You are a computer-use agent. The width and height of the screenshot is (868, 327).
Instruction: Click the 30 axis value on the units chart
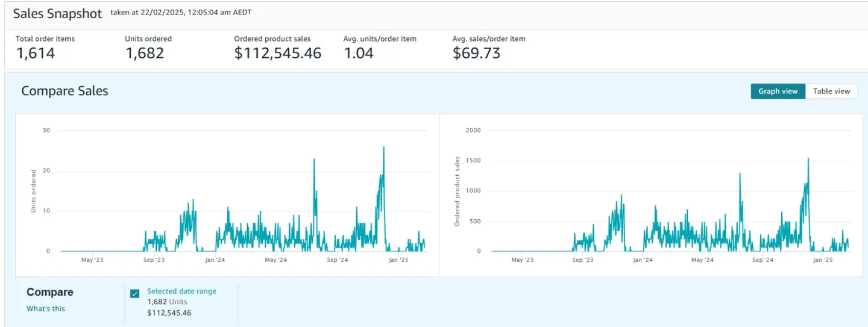tap(46, 130)
